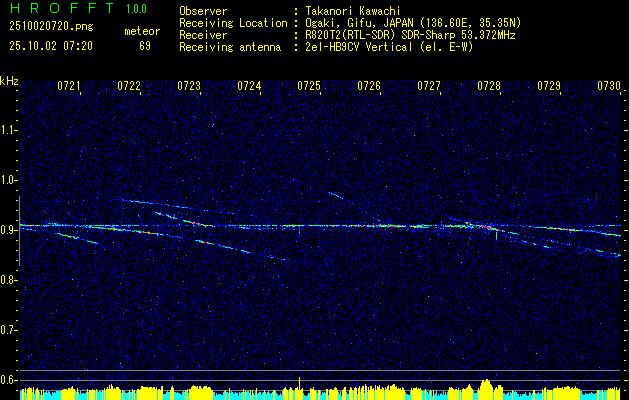Click the Observer field label
The height and width of the screenshot is (400, 629).
click(203, 11)
